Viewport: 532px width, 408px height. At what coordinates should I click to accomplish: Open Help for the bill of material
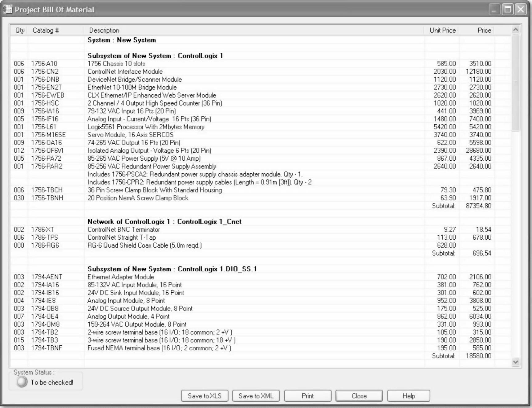pyautogui.click(x=409, y=396)
